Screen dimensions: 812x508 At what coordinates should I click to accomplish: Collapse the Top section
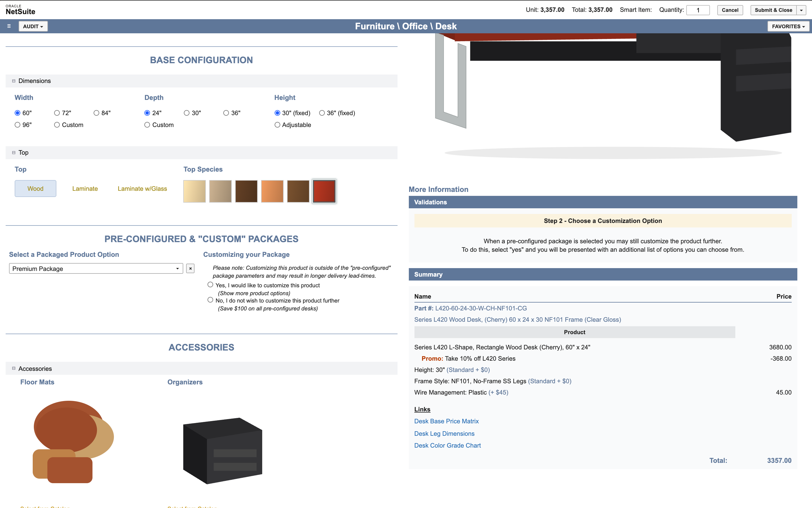click(14, 152)
